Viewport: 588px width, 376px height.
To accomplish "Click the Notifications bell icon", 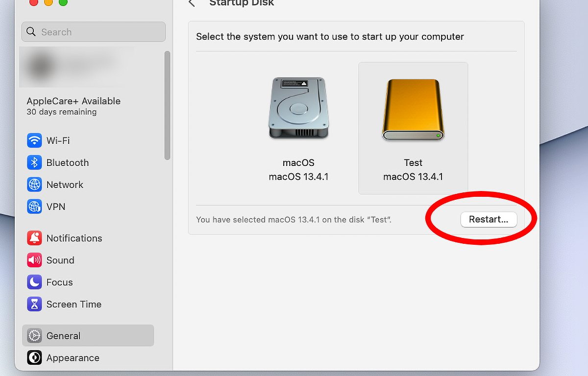I will pos(34,238).
